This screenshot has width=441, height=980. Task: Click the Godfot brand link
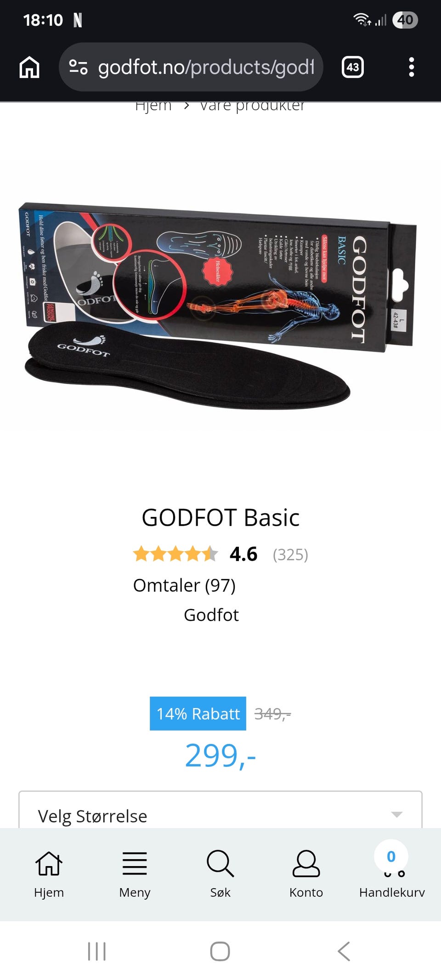211,615
